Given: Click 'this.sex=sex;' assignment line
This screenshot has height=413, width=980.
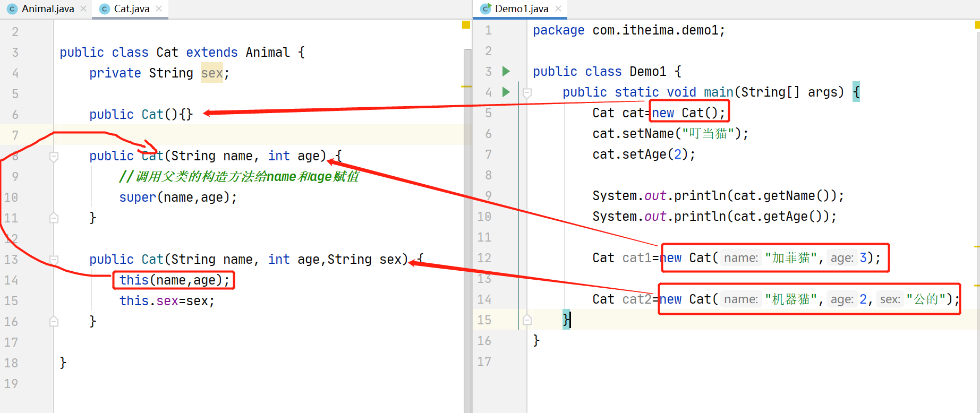Looking at the screenshot, I should coord(167,301).
